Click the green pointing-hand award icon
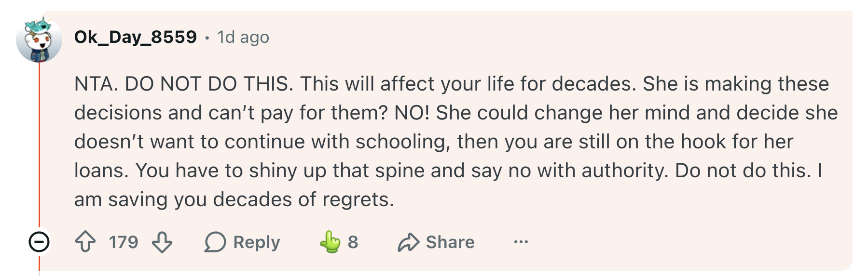The width and height of the screenshot is (868, 276). point(330,242)
